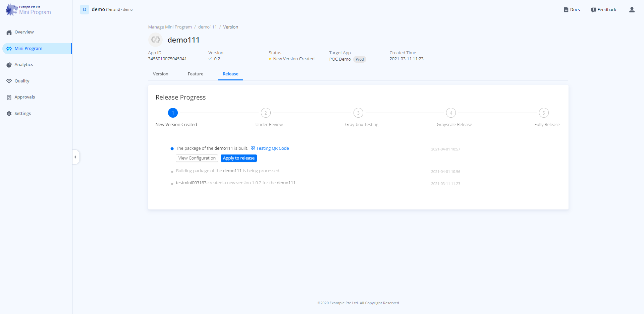Click the Release Progress heading

click(180, 98)
